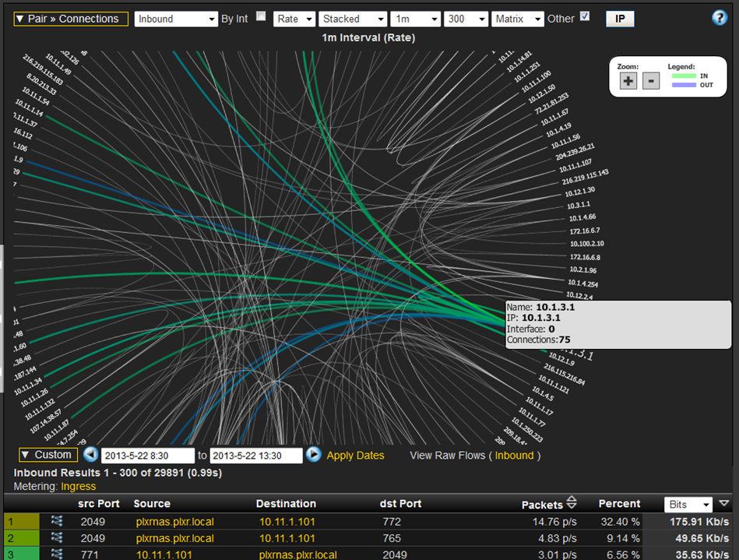Image resolution: width=739 pixels, height=560 pixels.
Task: Click the start date input field
Action: (148, 456)
